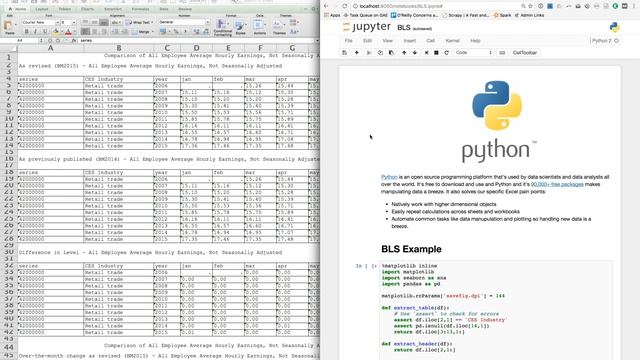This screenshot has width=640, height=360.
Task: Switch to the Review ribbon tab
Action: click(185, 9)
